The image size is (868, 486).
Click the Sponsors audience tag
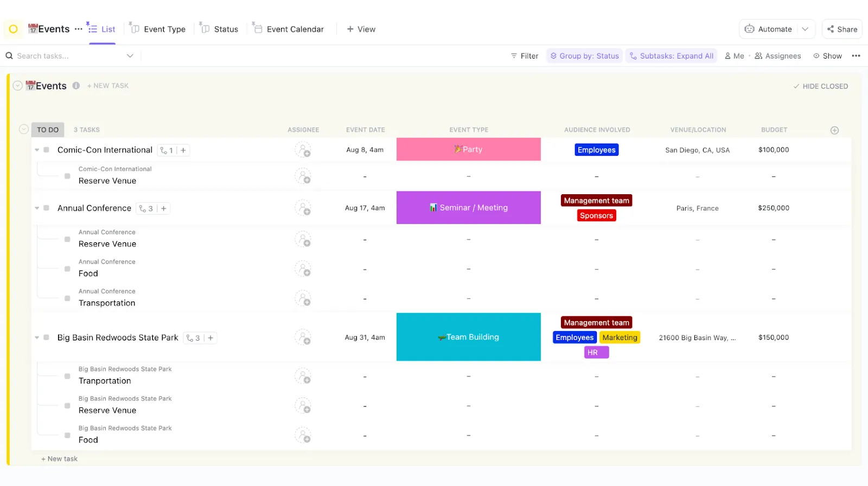tap(597, 216)
